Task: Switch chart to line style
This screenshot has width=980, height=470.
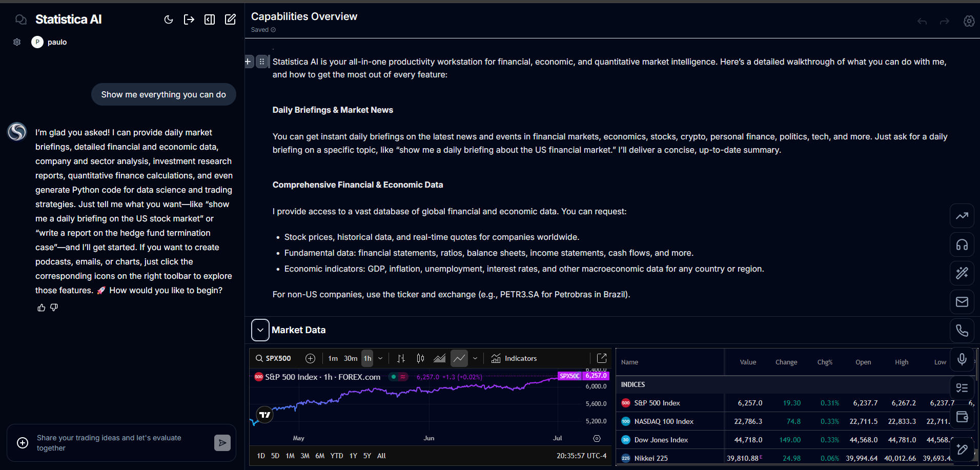Action: coord(459,358)
